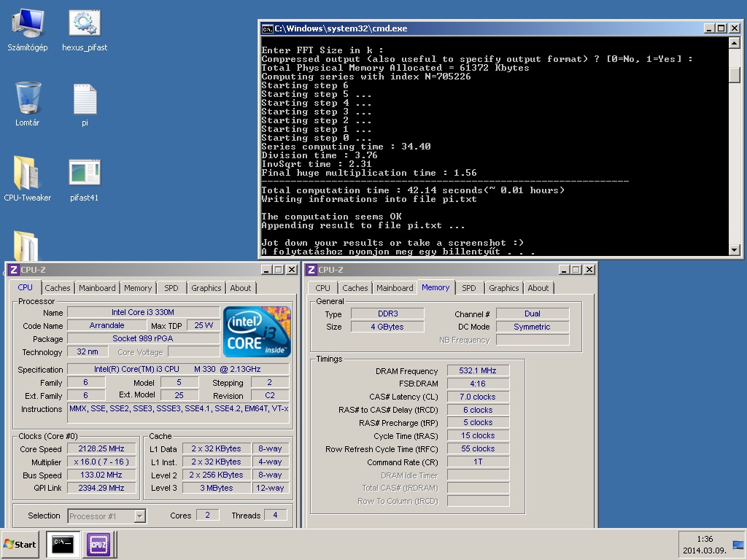Open the Számítógép desktop icon
Screen dimensions: 747x560
tap(28, 31)
